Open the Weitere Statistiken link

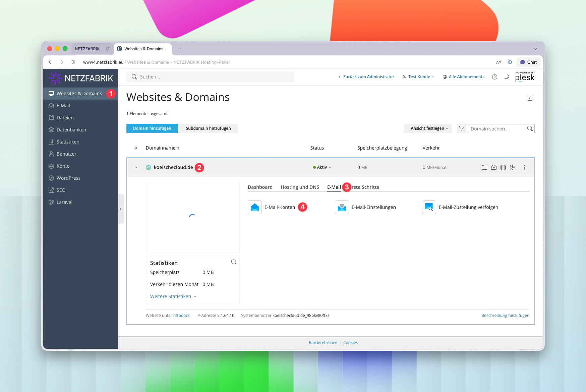click(170, 296)
